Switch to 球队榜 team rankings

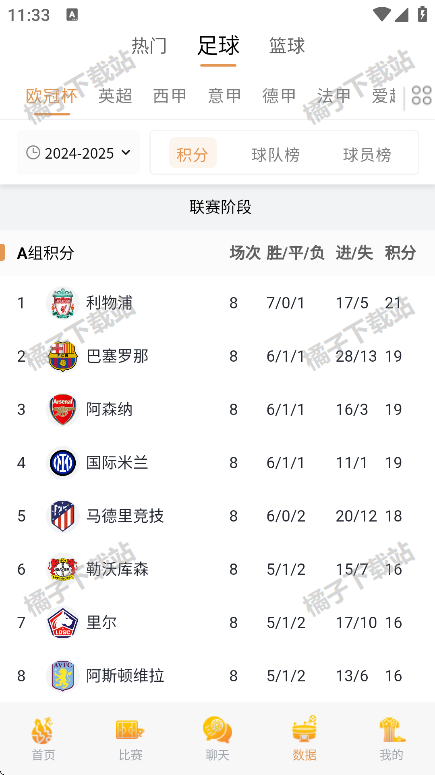point(275,155)
